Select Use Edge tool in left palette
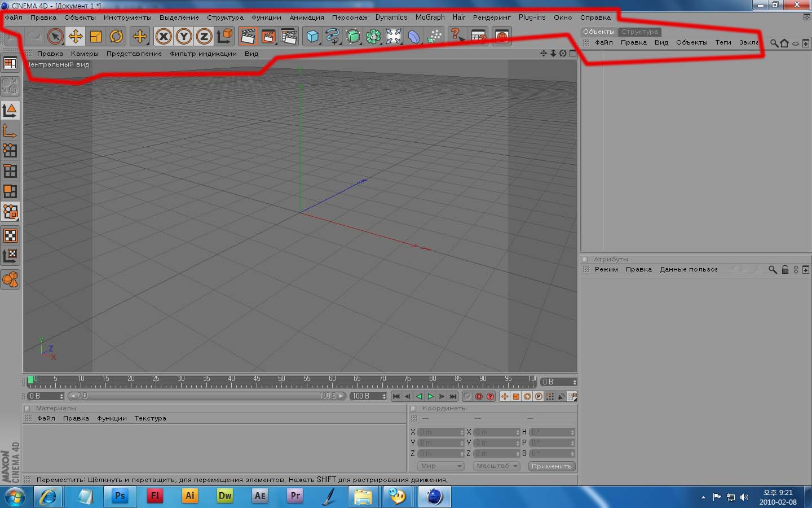Image resolution: width=812 pixels, height=508 pixels. click(x=10, y=171)
